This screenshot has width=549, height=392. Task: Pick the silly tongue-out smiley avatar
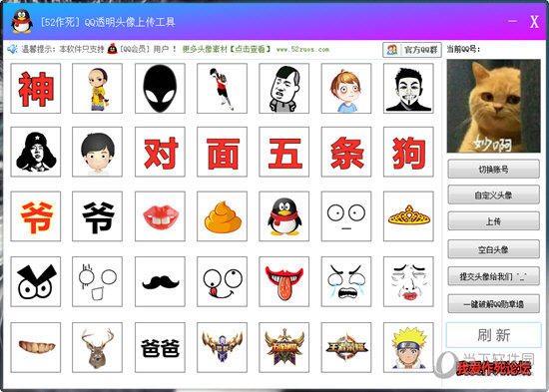222,281
